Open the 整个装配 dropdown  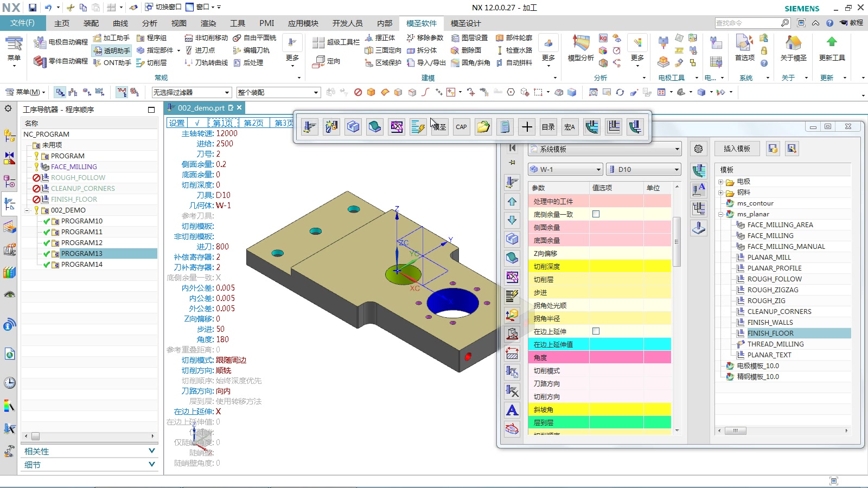[x=278, y=93]
